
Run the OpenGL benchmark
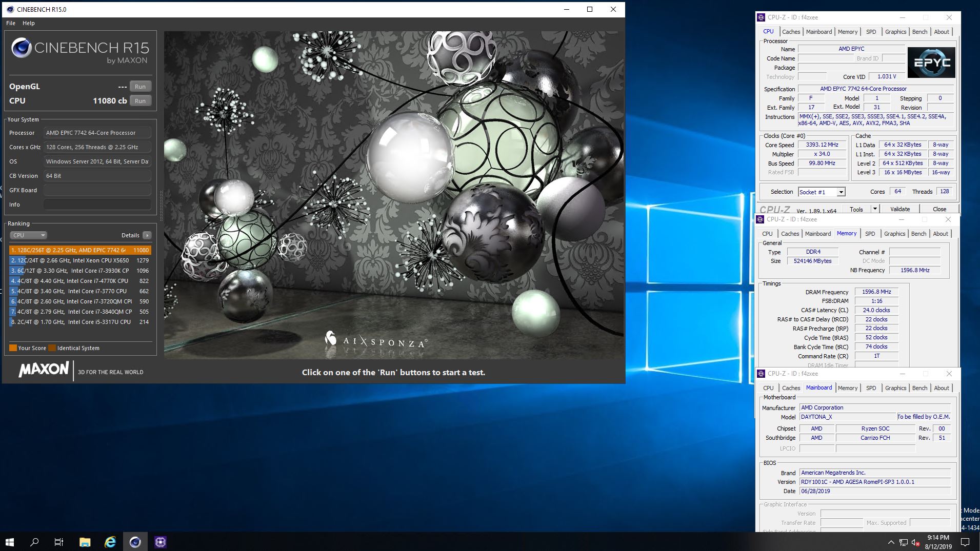coord(140,87)
